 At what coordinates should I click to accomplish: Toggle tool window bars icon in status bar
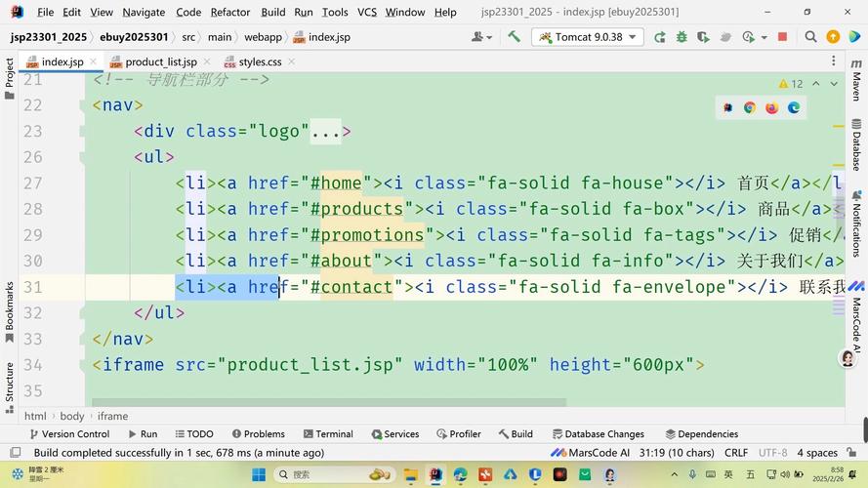[x=14, y=453]
